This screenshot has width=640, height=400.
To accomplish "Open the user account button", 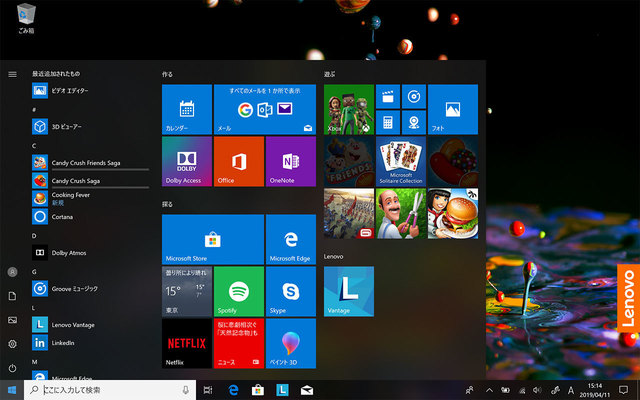I will 12,272.
